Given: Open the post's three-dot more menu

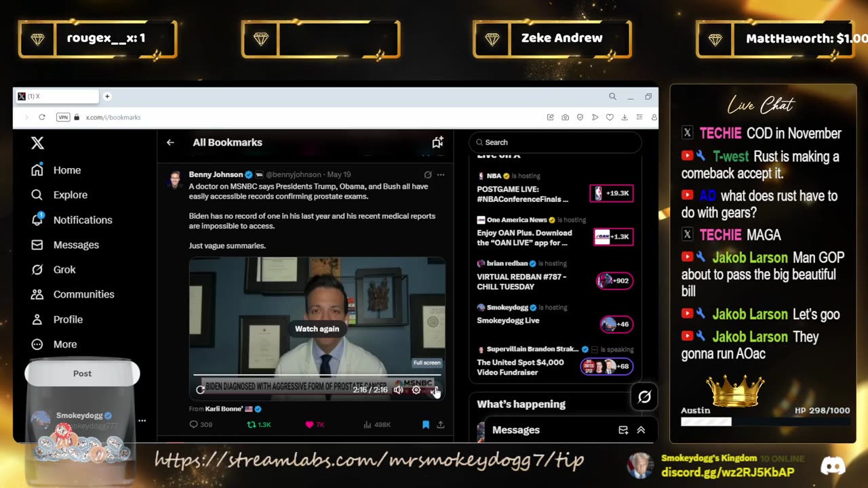Looking at the screenshot, I should coord(441,175).
